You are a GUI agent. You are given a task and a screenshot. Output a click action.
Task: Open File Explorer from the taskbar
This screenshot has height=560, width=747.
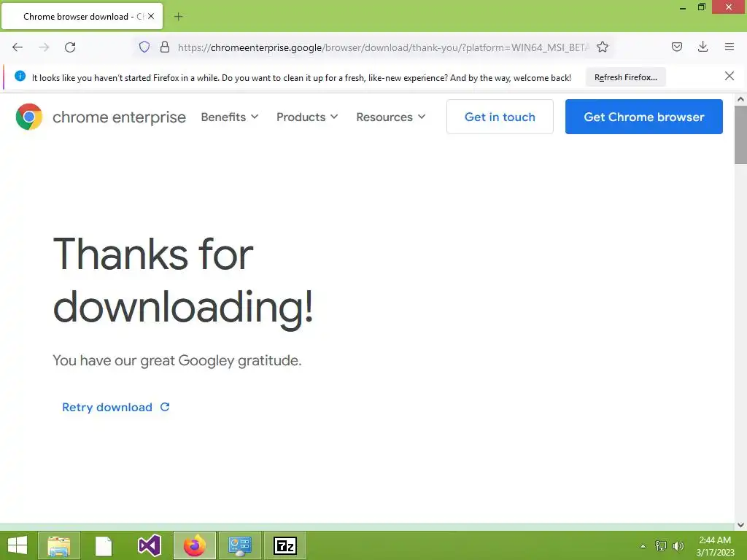coord(59,545)
